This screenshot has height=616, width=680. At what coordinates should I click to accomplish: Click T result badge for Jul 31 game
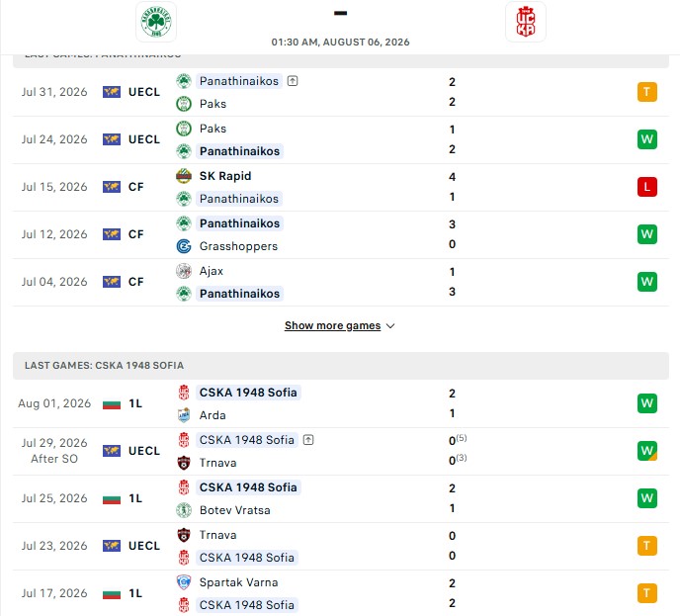tap(647, 92)
